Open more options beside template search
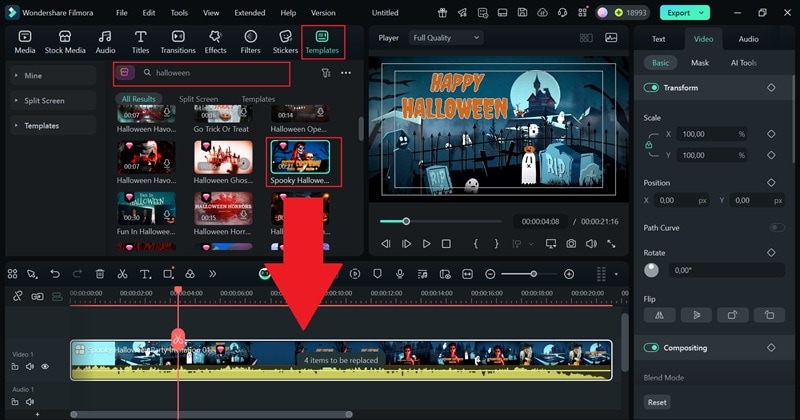The height and width of the screenshot is (420, 800). [346, 73]
